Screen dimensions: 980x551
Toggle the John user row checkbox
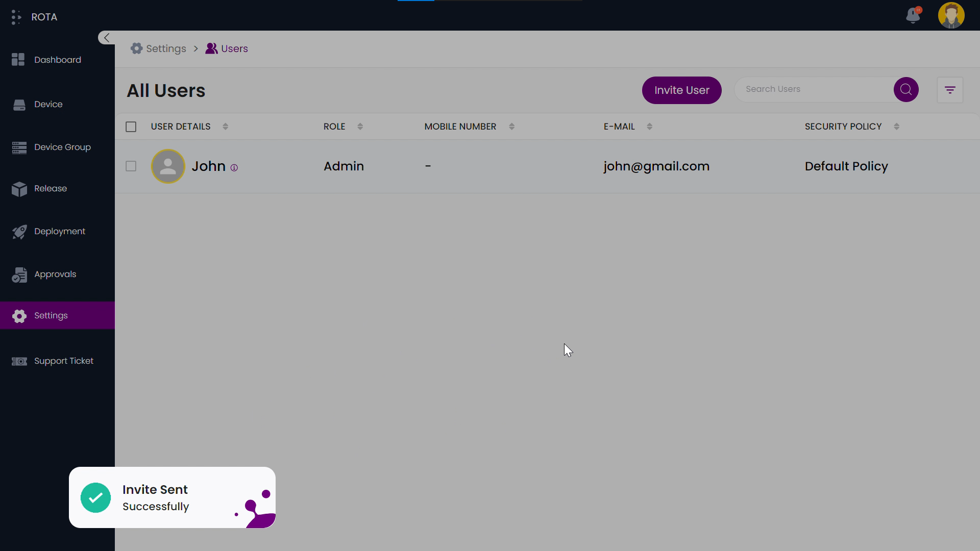click(x=131, y=166)
